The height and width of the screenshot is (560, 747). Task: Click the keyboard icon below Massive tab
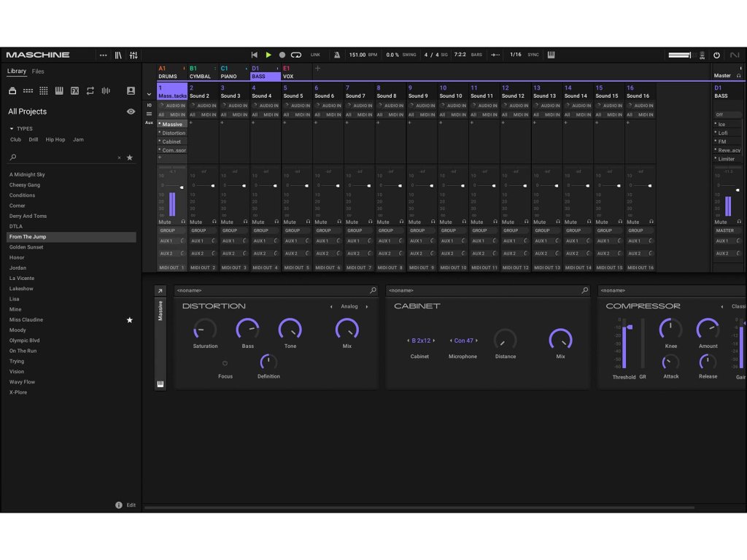160,384
